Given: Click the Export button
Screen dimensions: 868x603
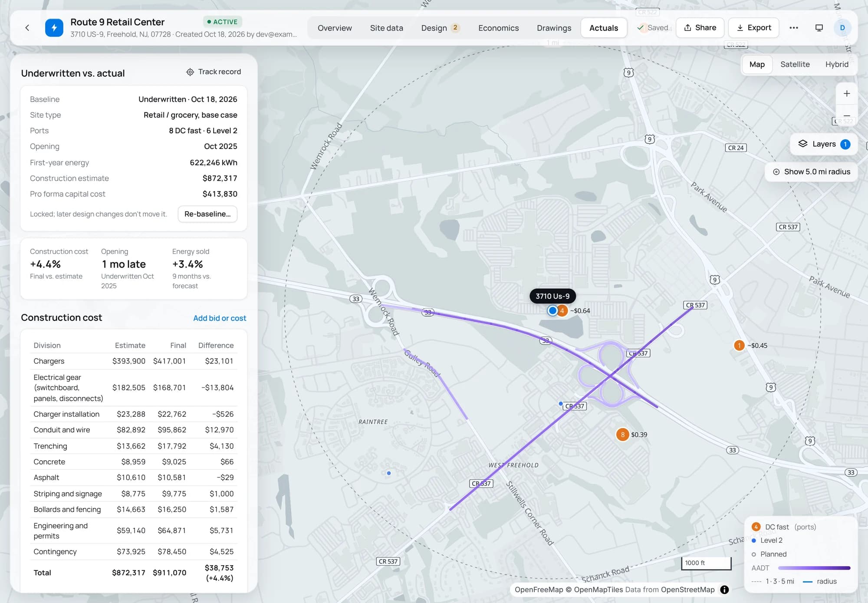Looking at the screenshot, I should pyautogui.click(x=753, y=28).
